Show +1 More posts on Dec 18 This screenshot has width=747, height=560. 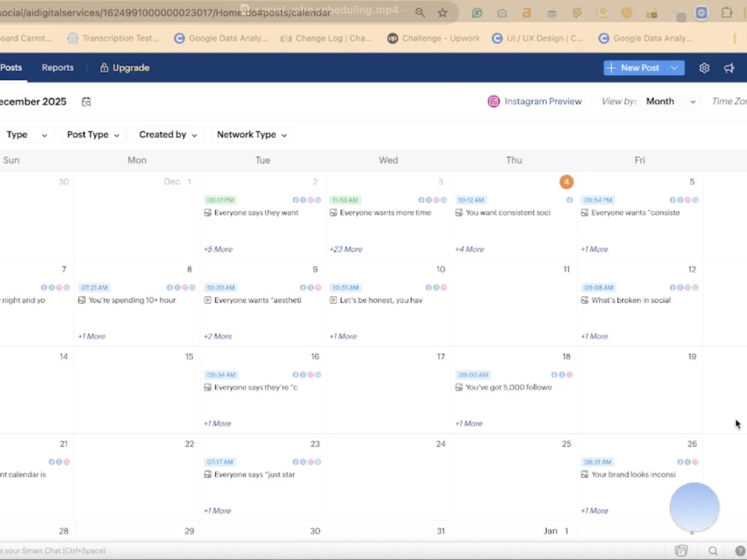point(469,423)
